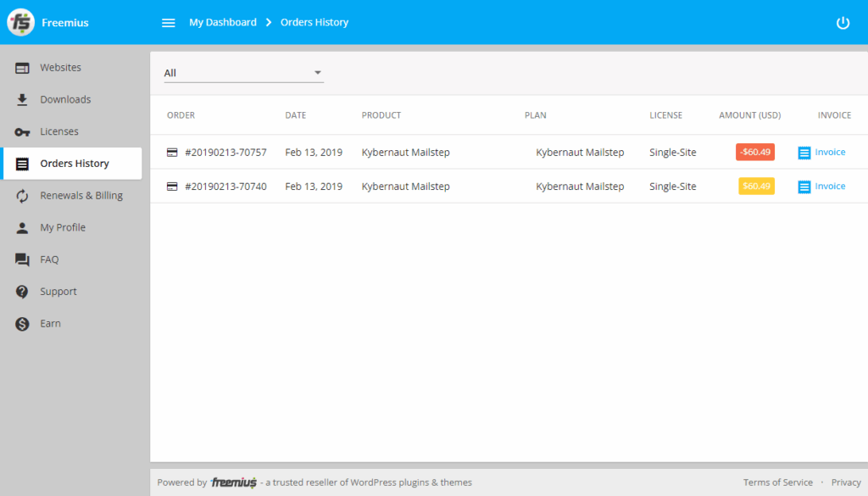Viewport: 868px width, 496px height.
Task: Click order number #20190213-70740
Action: coord(225,187)
